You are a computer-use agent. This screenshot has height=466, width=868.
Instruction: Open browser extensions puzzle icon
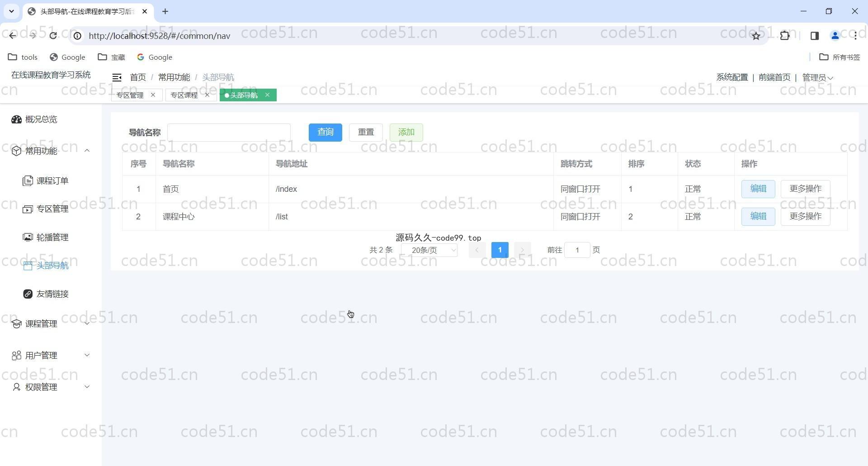(x=785, y=36)
